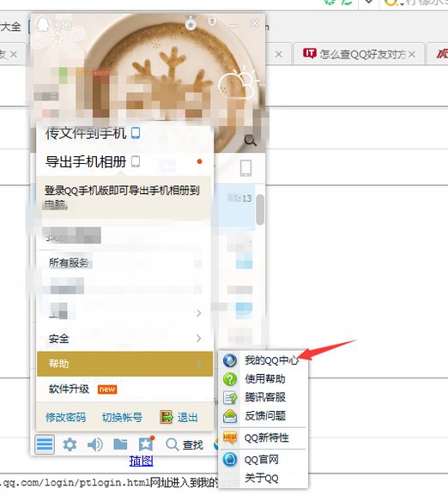Screen dimensions: 448x495
Task: Select 腾讯客服 in help submenu
Action: [x=263, y=397]
